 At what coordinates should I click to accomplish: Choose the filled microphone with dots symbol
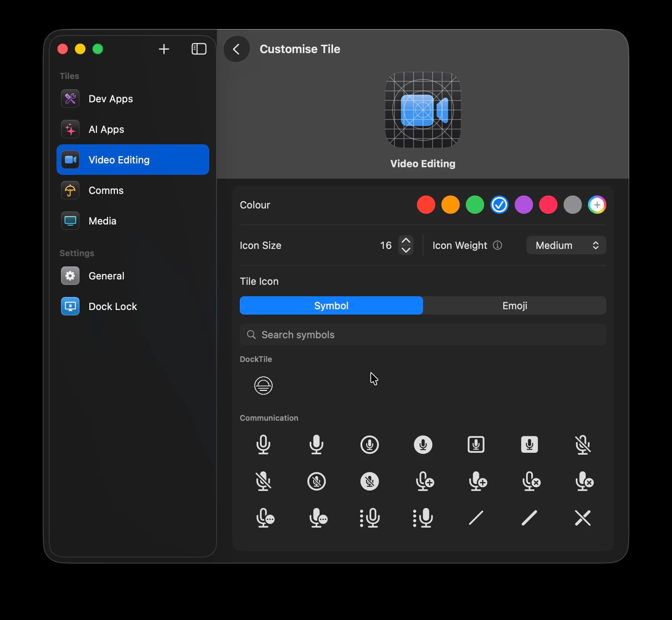tap(423, 518)
